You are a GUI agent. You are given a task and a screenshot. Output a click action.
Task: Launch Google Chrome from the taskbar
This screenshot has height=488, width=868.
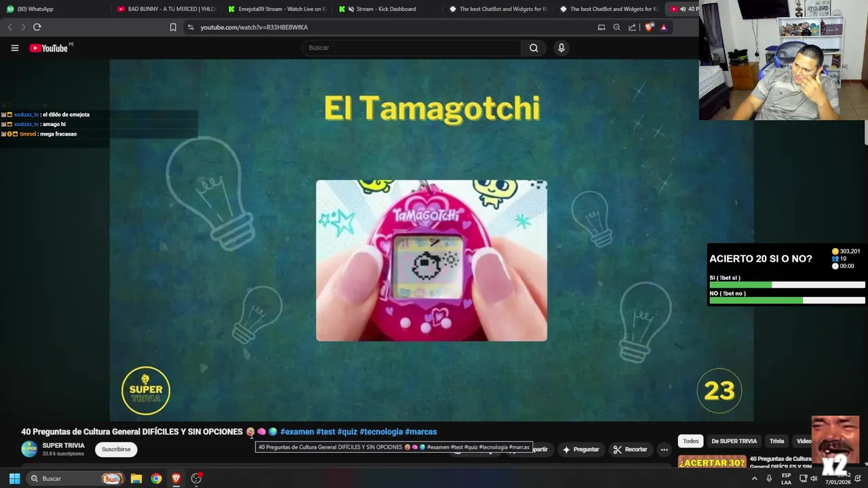(157, 479)
